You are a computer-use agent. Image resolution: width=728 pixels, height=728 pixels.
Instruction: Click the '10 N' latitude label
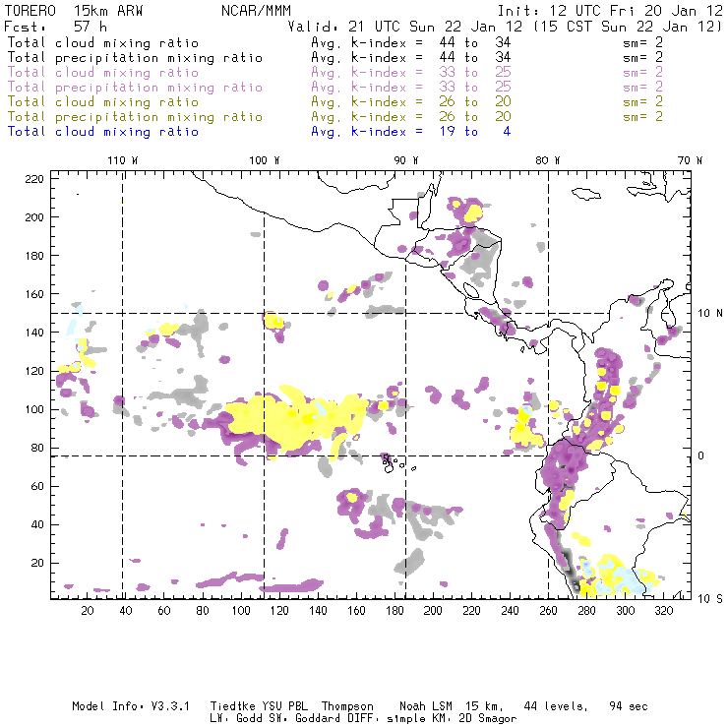[x=710, y=314]
